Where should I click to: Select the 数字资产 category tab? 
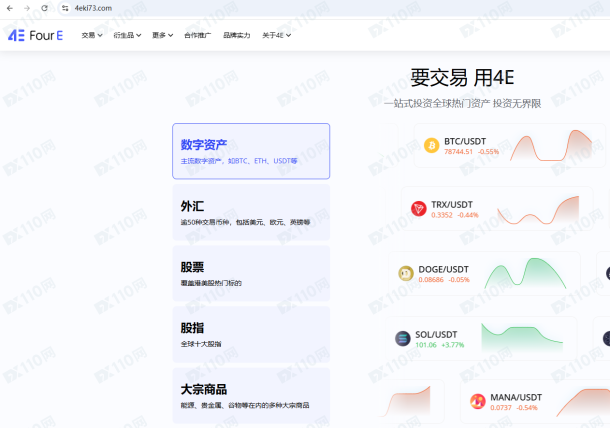pyautogui.click(x=251, y=151)
